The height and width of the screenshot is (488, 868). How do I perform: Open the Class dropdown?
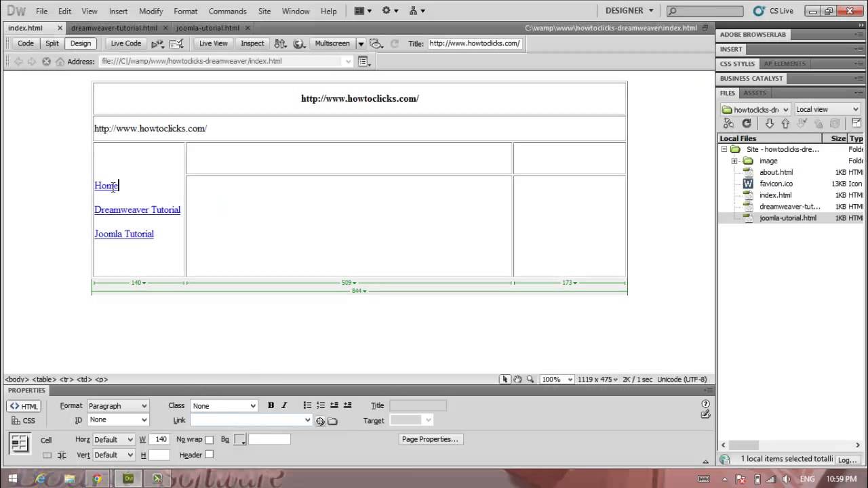224,406
